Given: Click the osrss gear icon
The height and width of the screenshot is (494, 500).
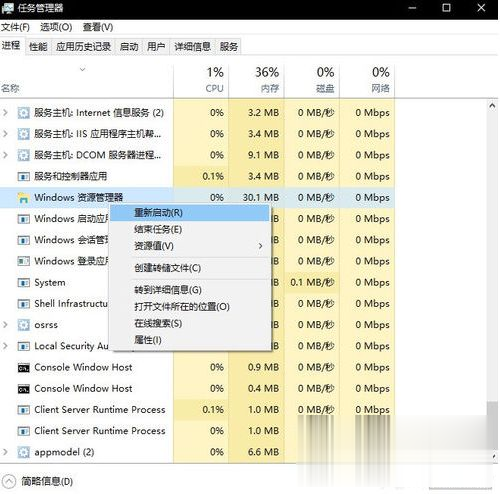Looking at the screenshot, I should click(x=23, y=325).
